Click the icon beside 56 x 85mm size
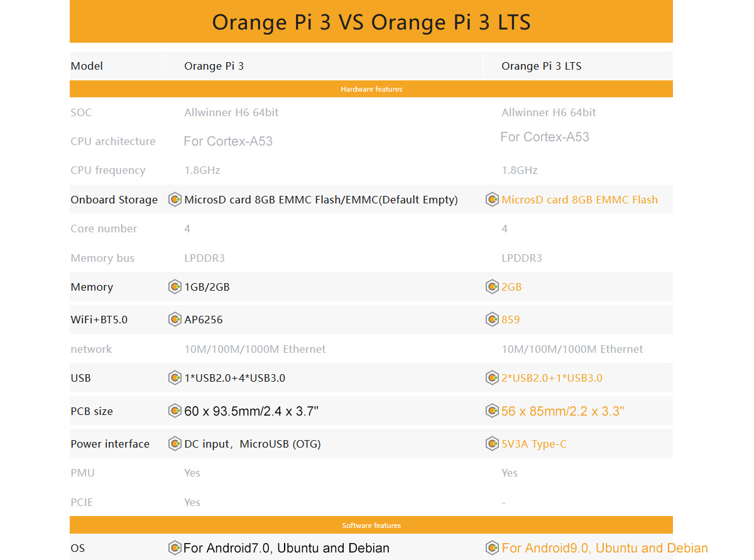Screen dimensions: 754x560 pyautogui.click(x=493, y=411)
